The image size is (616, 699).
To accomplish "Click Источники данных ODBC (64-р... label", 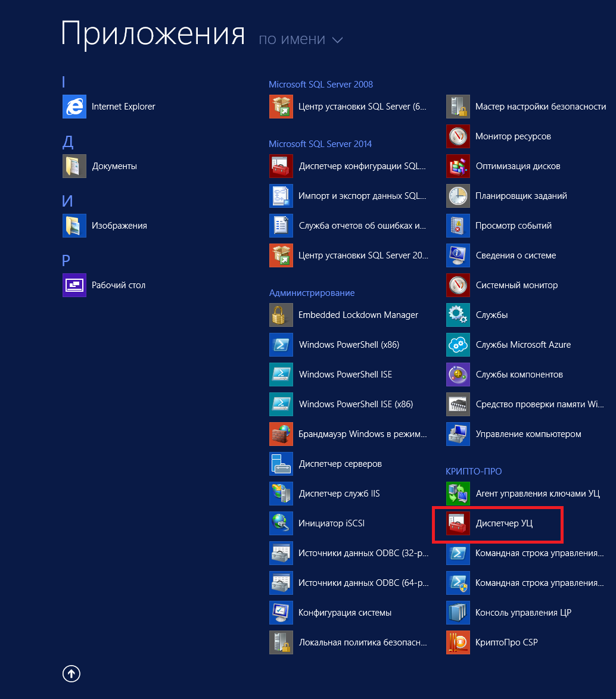I will pos(363,583).
